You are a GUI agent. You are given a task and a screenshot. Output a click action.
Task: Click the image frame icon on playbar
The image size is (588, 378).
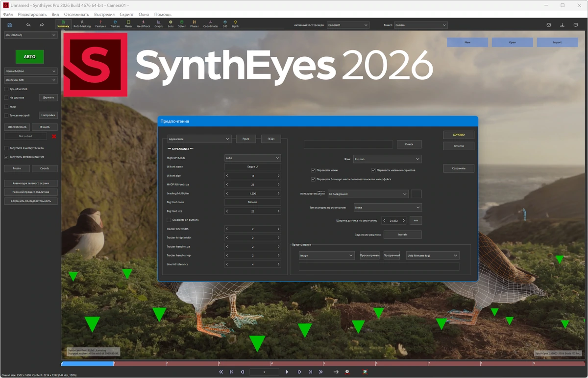coord(365,372)
